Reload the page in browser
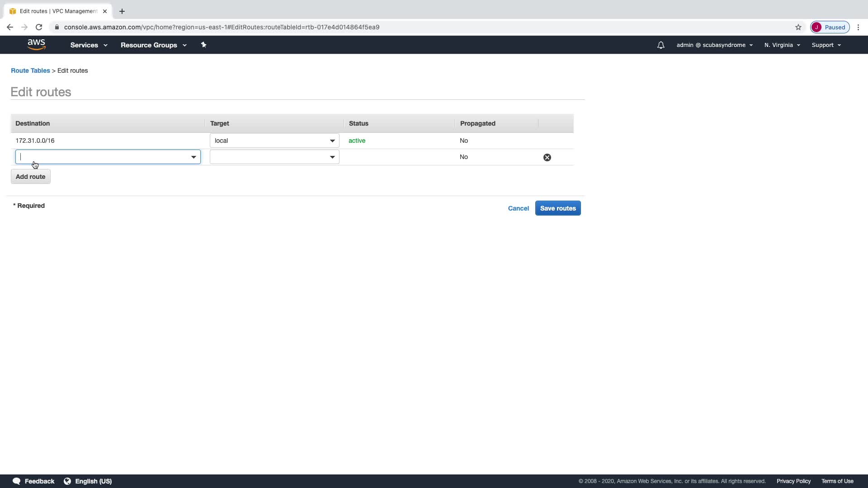The width and height of the screenshot is (868, 488). click(x=39, y=27)
